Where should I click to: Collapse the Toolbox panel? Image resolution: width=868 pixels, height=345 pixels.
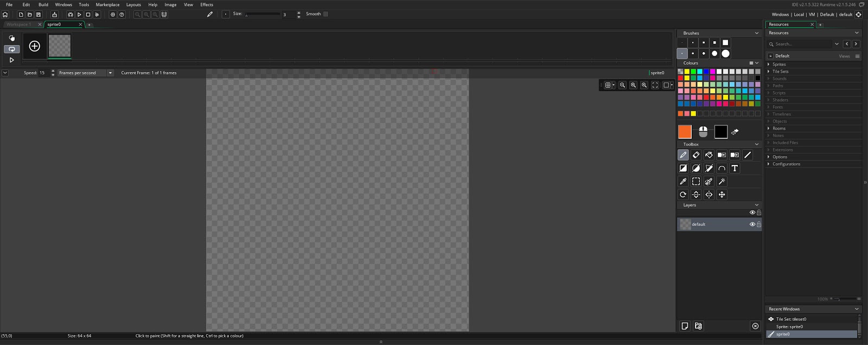pos(757,144)
